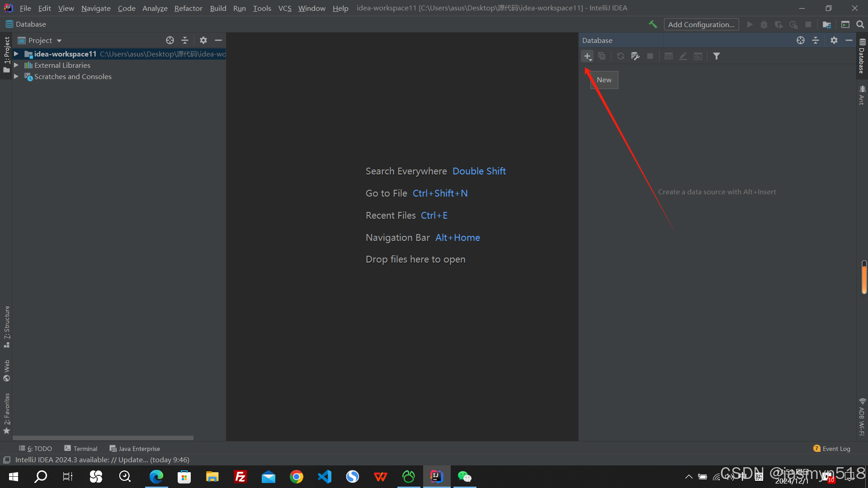The width and height of the screenshot is (868, 488).
Task: Expand External Libraries tree node
Action: point(16,65)
